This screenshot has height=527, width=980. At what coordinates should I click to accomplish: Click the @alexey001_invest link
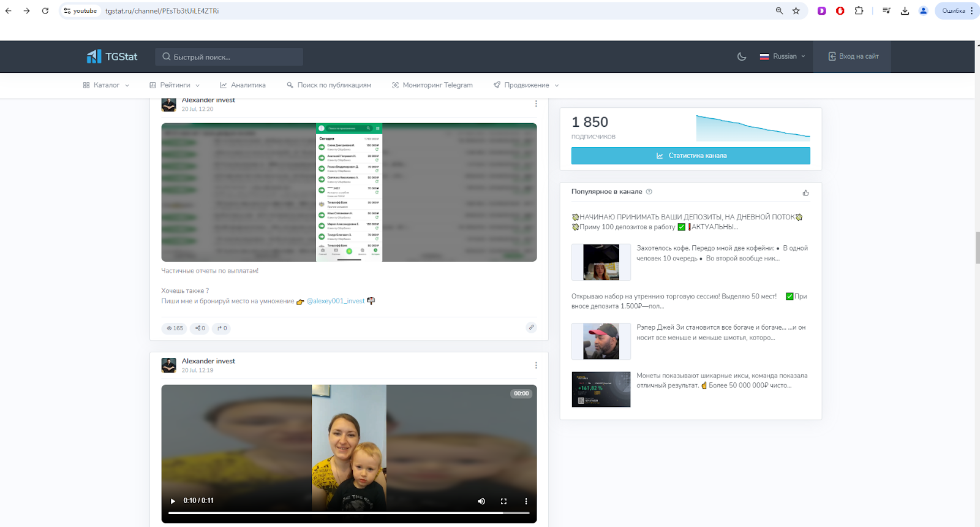click(336, 301)
